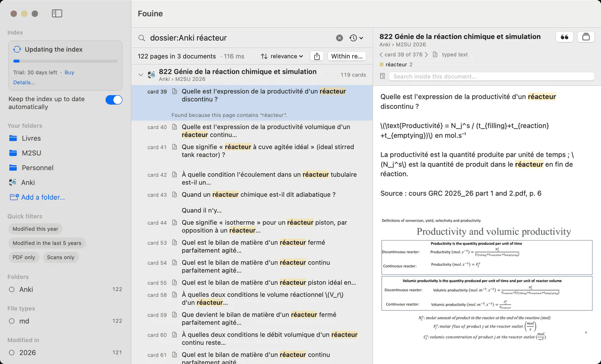
Task: Open card 59 Que devient le bilan result
Action: coord(252,319)
